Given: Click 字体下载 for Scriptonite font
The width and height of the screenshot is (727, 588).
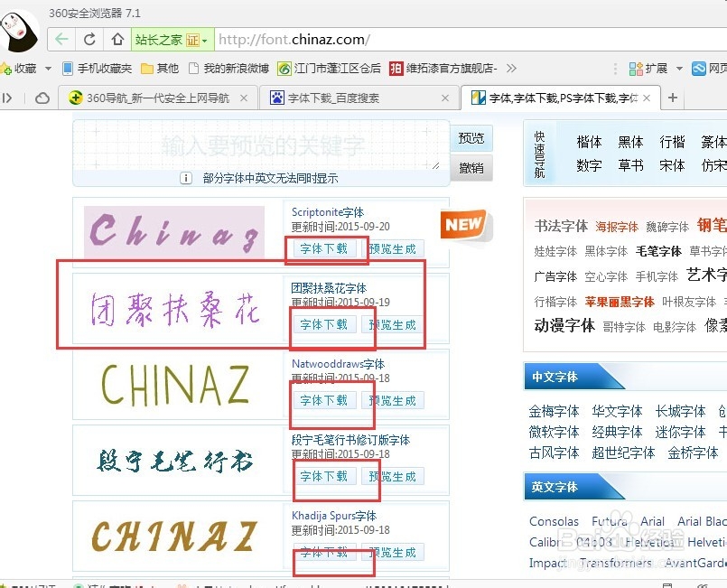Looking at the screenshot, I should click(323, 248).
